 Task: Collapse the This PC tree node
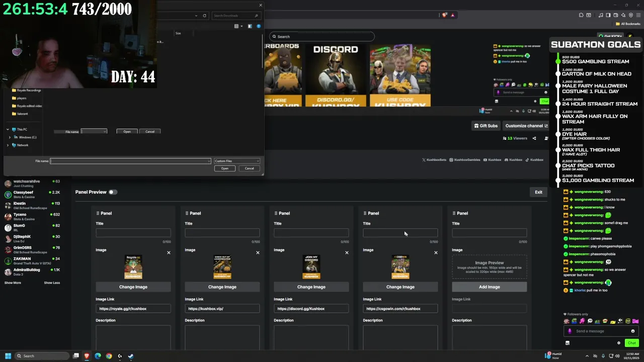coord(8,129)
